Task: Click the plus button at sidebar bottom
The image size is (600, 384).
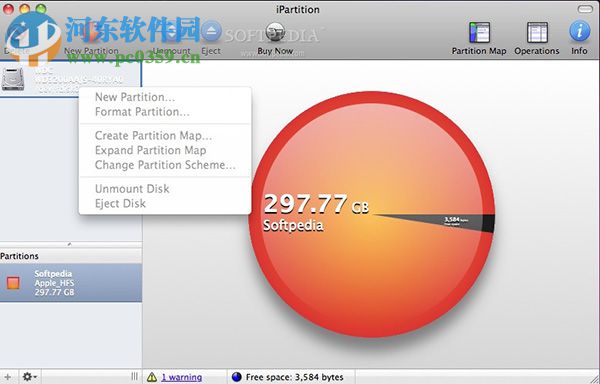Action: point(7,377)
